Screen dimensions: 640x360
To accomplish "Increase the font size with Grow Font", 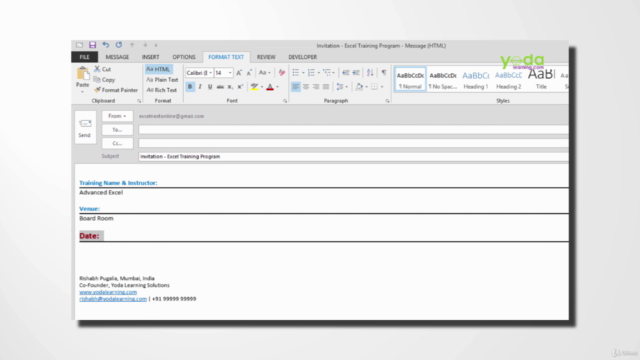I will click(239, 73).
